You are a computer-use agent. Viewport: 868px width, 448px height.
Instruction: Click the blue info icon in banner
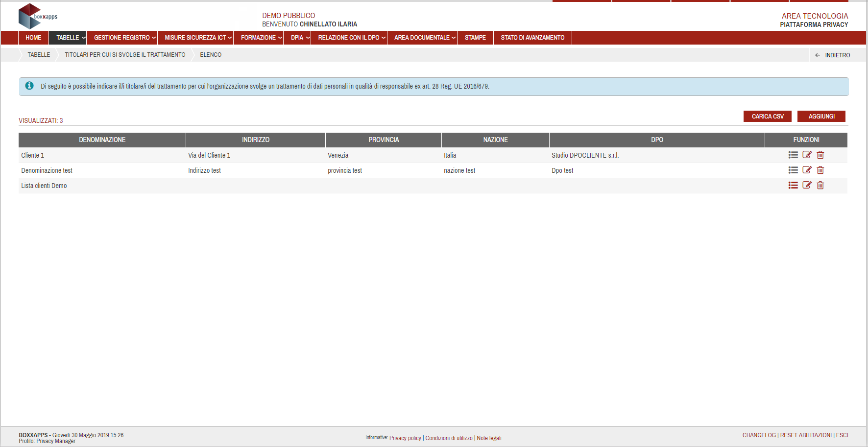click(x=29, y=86)
